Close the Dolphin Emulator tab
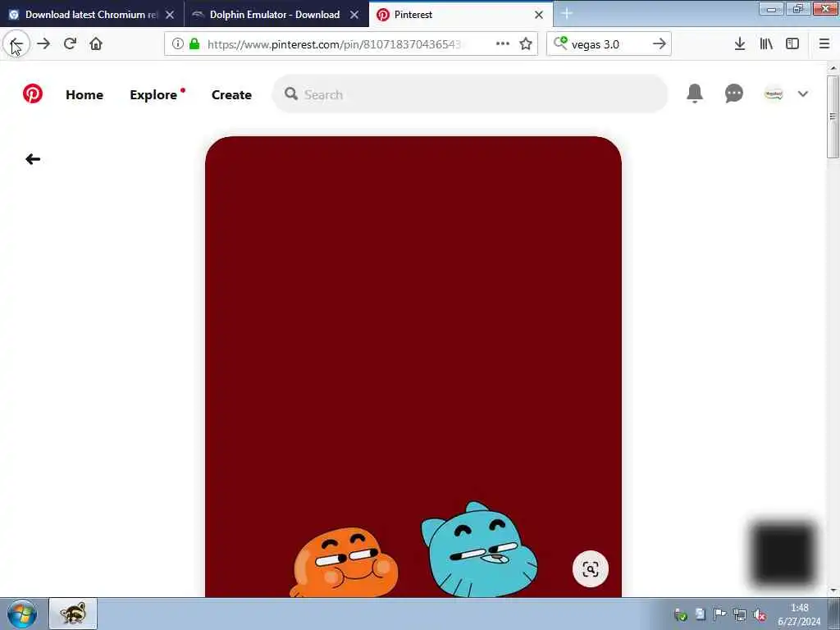Image resolution: width=840 pixels, height=630 pixels. [354, 15]
